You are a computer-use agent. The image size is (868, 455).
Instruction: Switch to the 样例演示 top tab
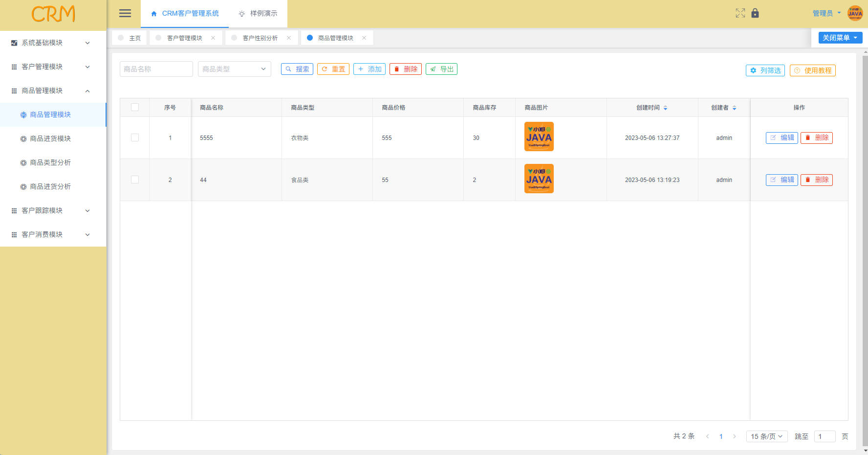point(258,13)
